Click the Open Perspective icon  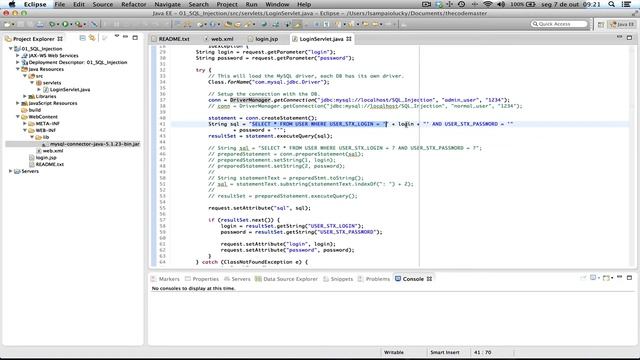tap(601, 24)
